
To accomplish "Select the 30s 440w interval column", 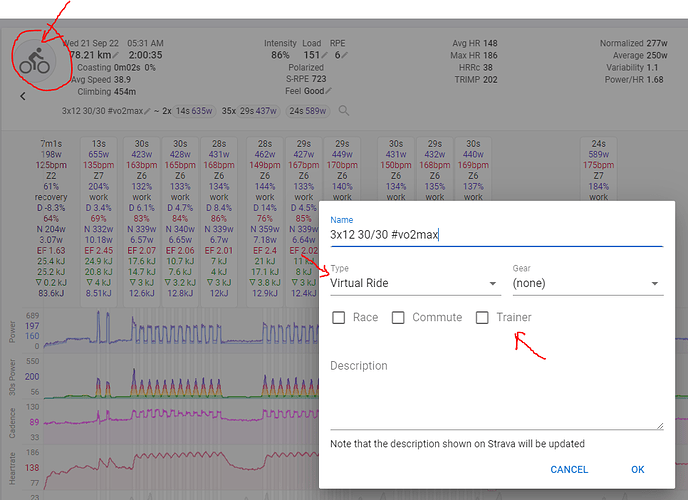I will (473, 169).
